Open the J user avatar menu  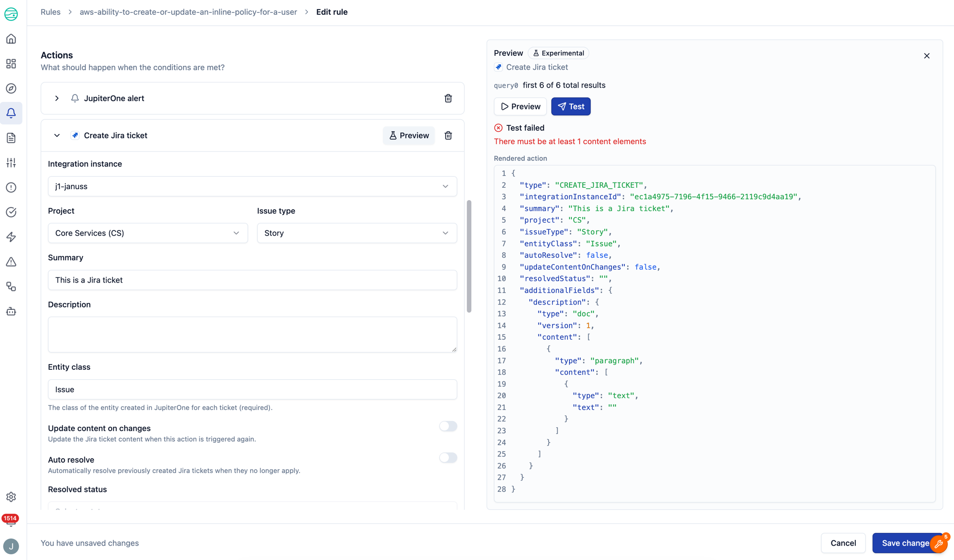click(x=11, y=546)
